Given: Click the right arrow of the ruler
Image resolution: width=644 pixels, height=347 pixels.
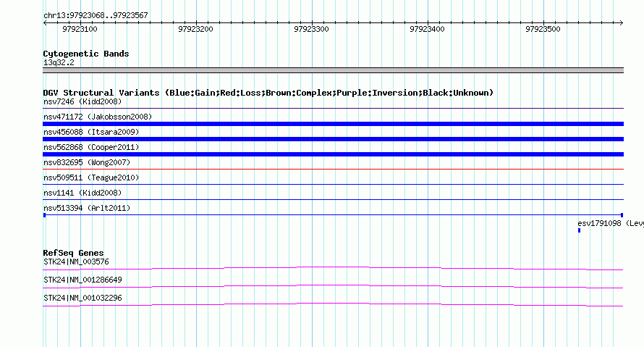Looking at the screenshot, I should [x=622, y=22].
